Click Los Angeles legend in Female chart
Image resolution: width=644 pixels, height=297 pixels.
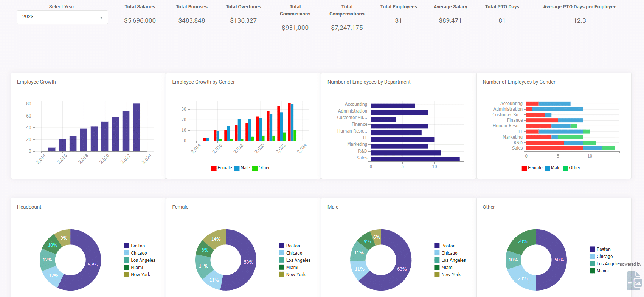coord(295,260)
